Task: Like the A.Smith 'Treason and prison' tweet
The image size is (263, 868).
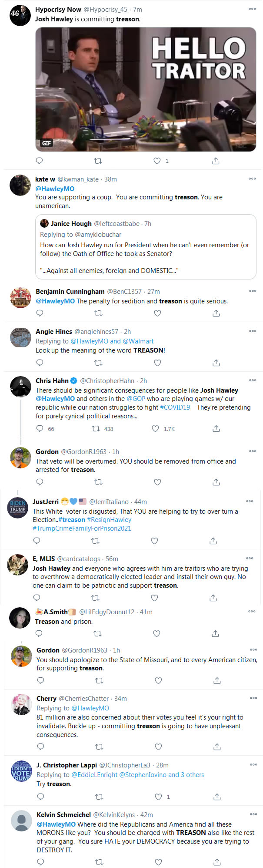Action: (x=156, y=633)
